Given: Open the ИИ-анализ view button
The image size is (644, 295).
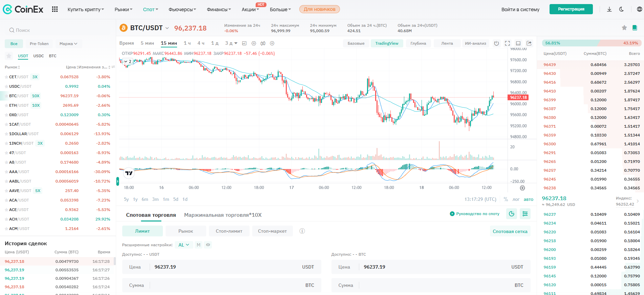Looking at the screenshot, I should pyautogui.click(x=476, y=43).
